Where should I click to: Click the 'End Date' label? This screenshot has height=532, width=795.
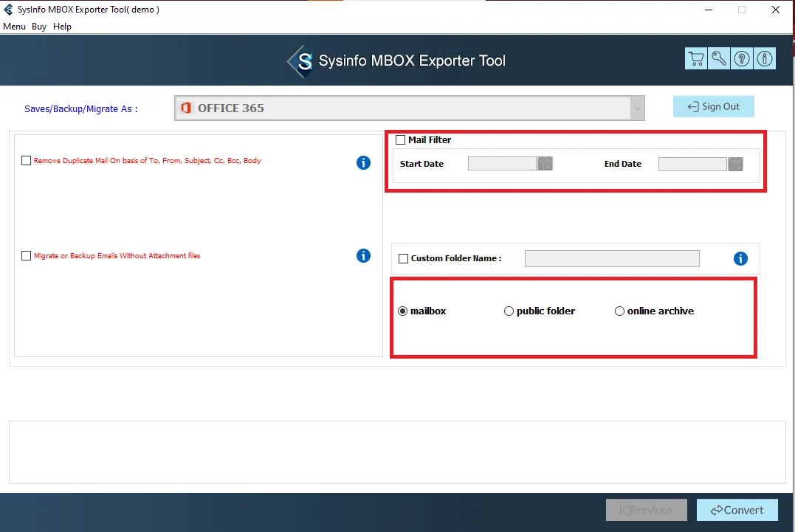[622, 164]
